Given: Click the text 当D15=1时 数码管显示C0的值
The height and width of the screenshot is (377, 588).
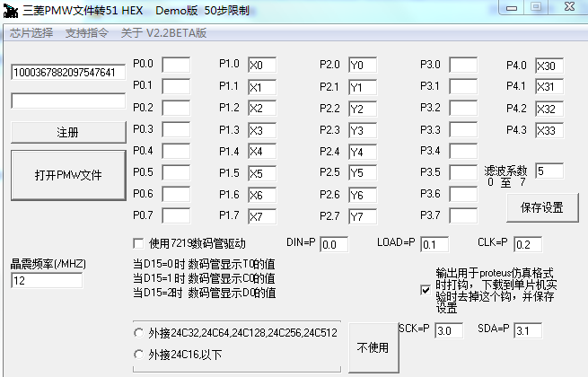Looking at the screenshot, I should click(204, 278).
